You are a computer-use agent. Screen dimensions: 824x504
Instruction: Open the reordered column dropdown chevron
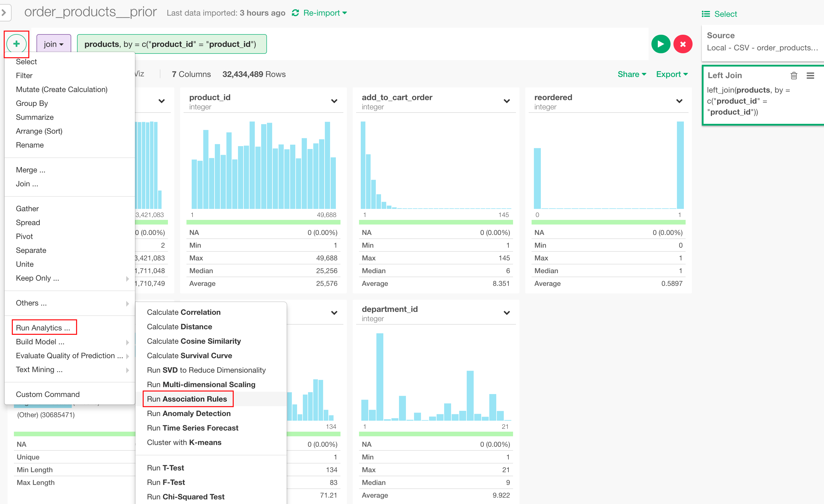click(679, 101)
